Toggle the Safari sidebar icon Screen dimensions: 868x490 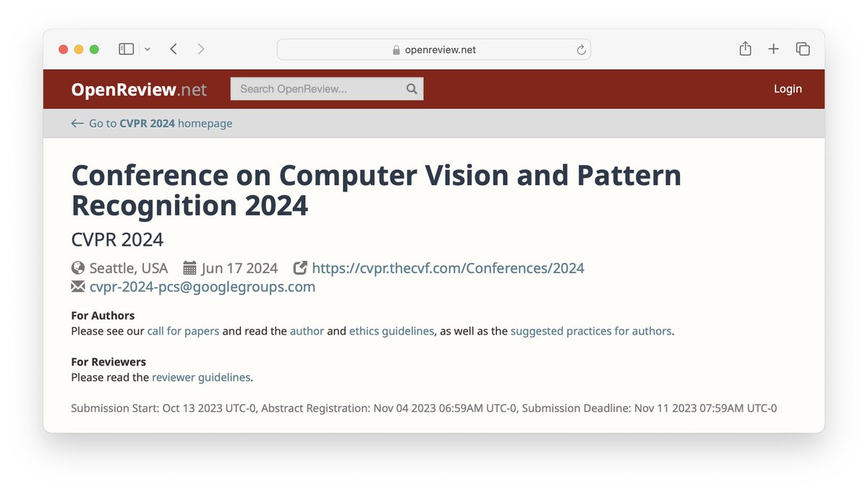[x=127, y=49]
